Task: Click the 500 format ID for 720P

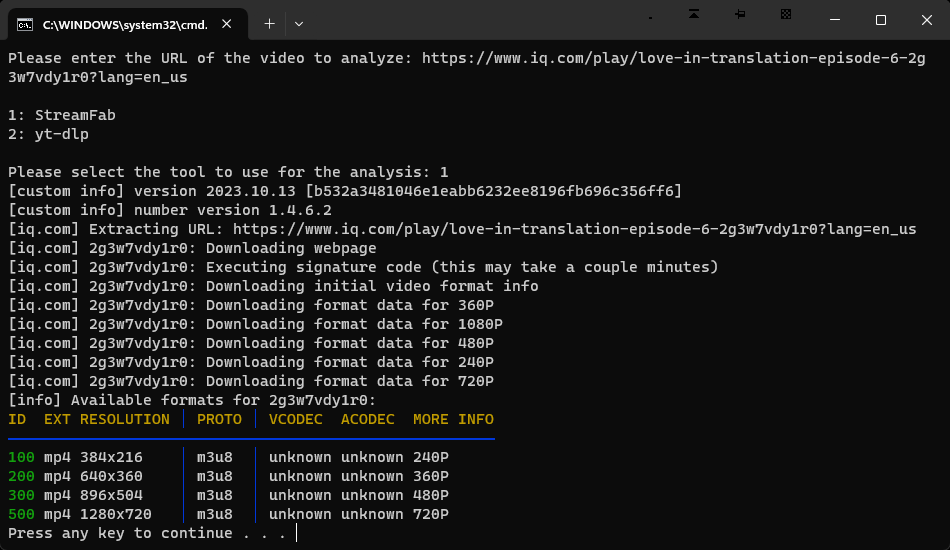Action: pos(21,514)
